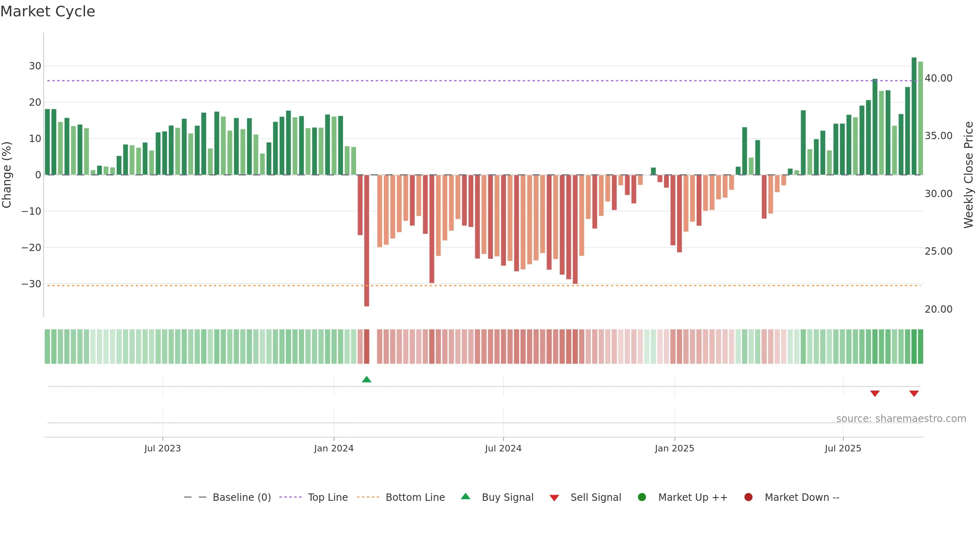The image size is (980, 551).
Task: Click the 35.00 price axis label
Action: pos(938,136)
